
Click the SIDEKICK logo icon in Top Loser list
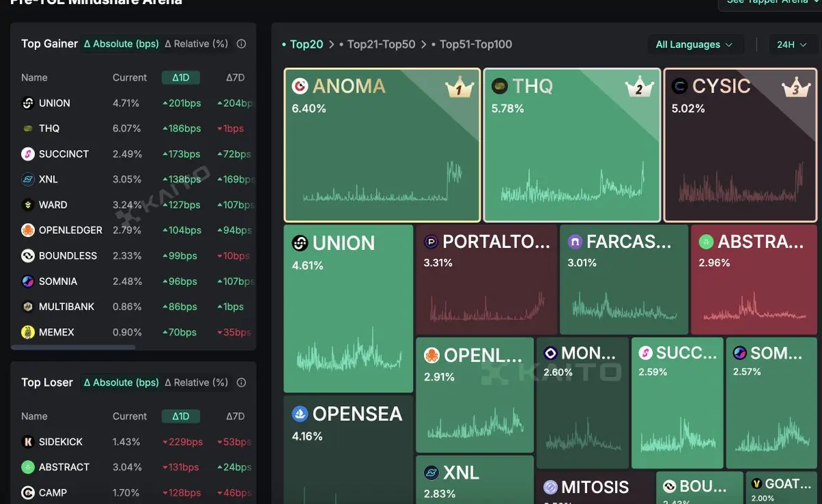point(28,442)
